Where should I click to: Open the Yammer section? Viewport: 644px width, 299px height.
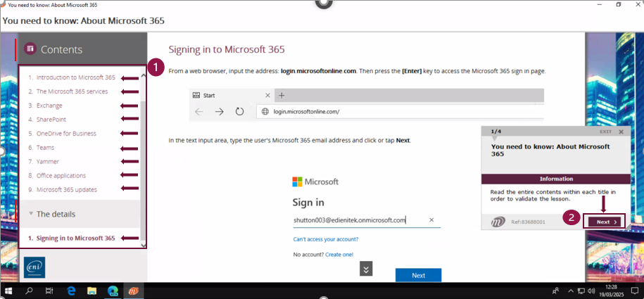(x=48, y=161)
